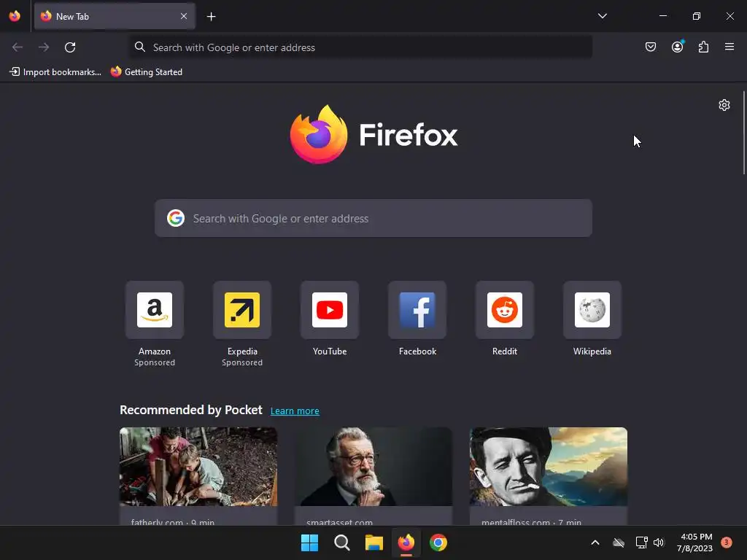Click the Firefox logo on the page
This screenshot has height=560, width=747.
click(x=373, y=134)
